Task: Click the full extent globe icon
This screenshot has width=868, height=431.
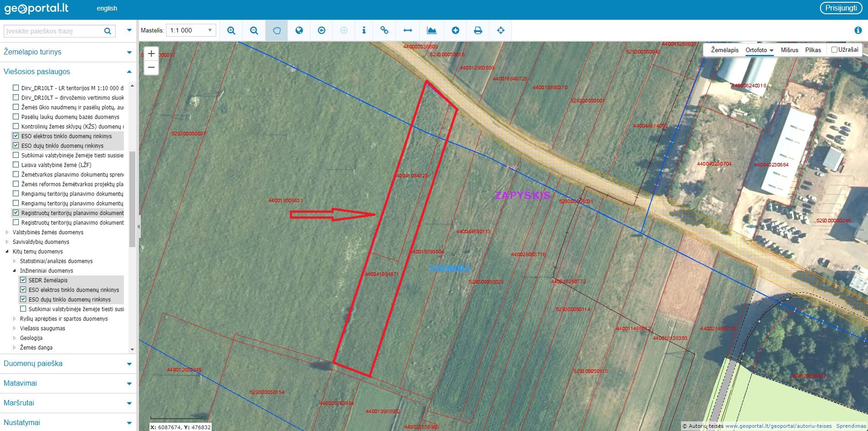Action: click(299, 31)
